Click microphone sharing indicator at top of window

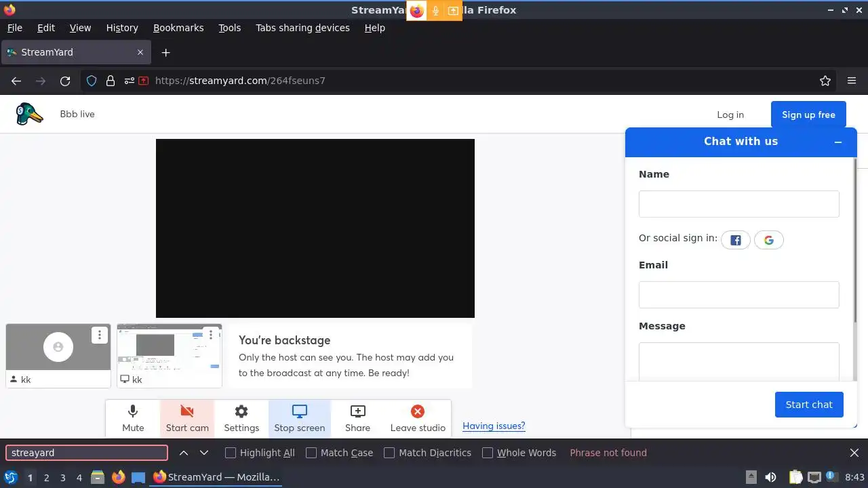click(x=435, y=10)
